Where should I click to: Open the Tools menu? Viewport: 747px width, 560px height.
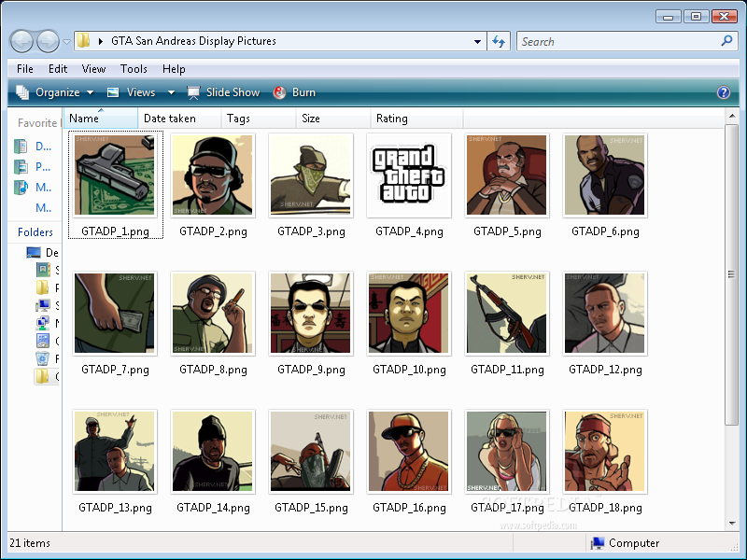(x=134, y=69)
